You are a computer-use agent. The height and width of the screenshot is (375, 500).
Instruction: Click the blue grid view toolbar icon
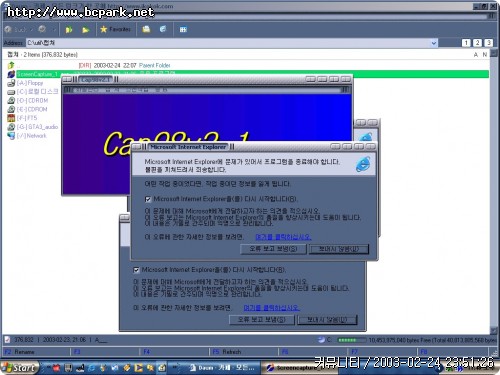click(183, 30)
